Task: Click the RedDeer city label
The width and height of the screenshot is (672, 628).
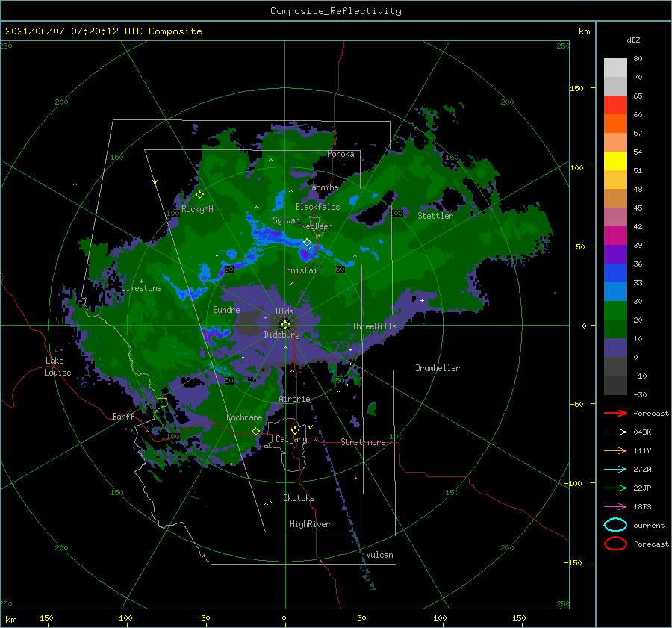Action: pos(317,226)
